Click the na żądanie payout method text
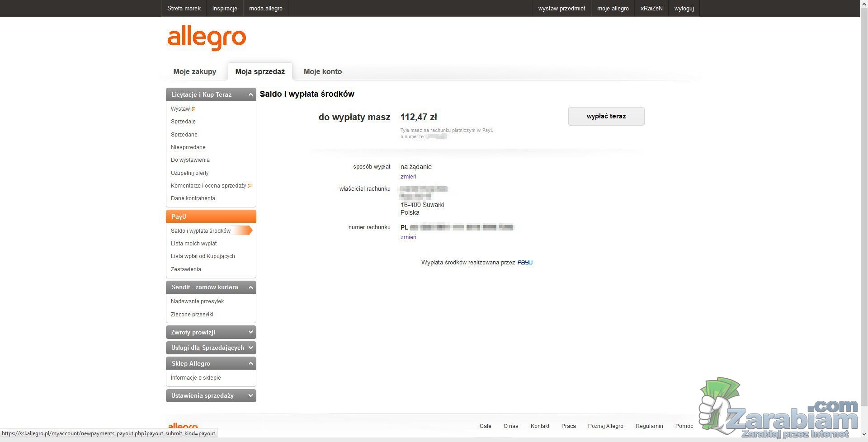The height and width of the screenshot is (442, 868). click(416, 167)
